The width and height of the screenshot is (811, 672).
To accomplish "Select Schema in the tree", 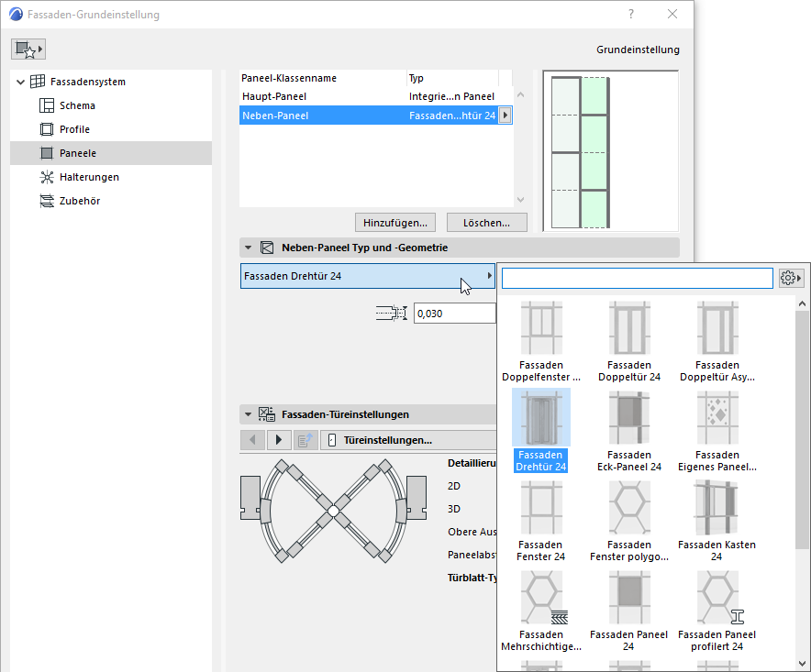I will point(77,105).
